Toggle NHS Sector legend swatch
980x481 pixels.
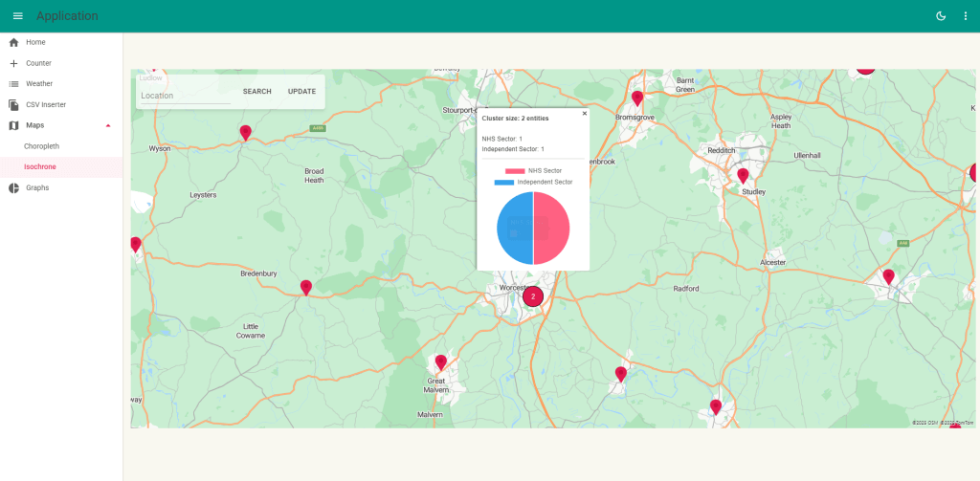[x=515, y=171]
